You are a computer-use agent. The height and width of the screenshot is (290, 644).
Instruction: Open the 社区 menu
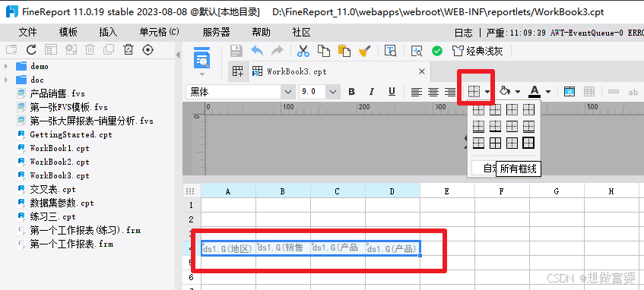tap(301, 33)
